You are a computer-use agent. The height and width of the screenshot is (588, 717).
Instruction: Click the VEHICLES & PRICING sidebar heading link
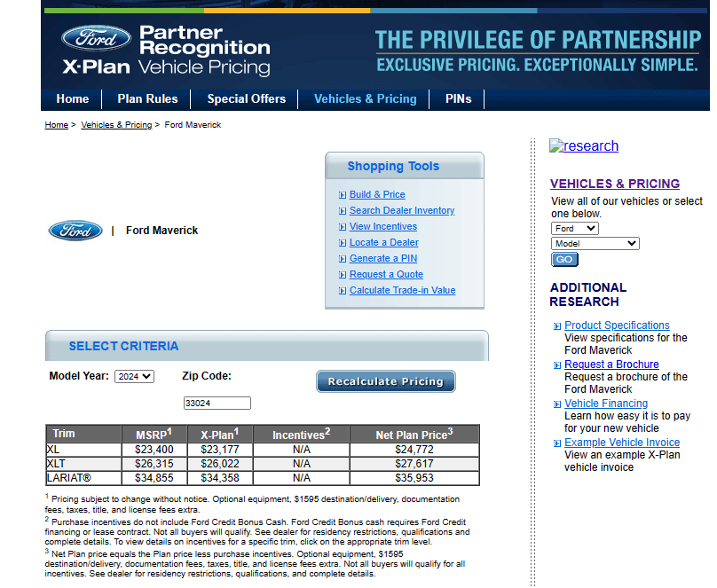pos(615,184)
